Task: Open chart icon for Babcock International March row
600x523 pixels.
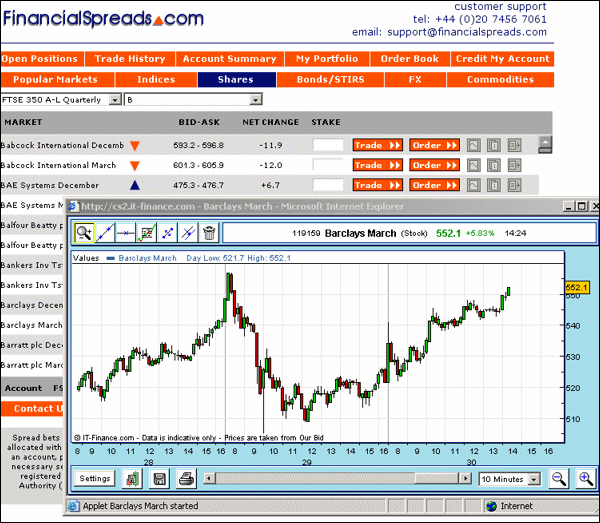Action: pos(474,165)
